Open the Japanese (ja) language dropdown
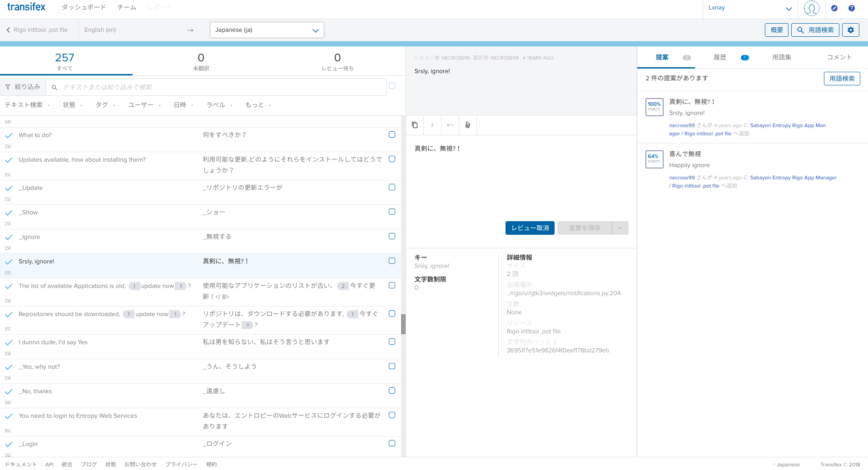868x470 pixels. click(x=267, y=30)
